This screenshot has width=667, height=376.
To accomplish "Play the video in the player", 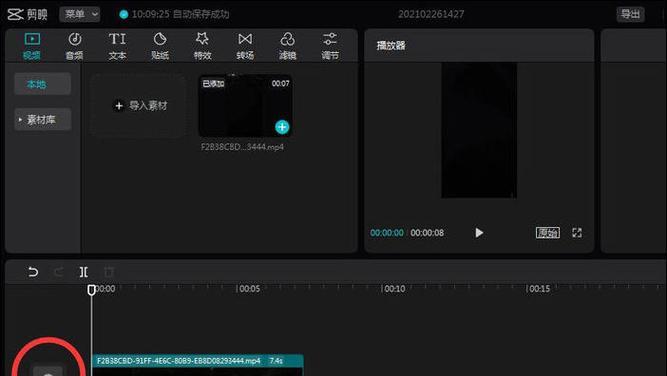I will (x=479, y=233).
